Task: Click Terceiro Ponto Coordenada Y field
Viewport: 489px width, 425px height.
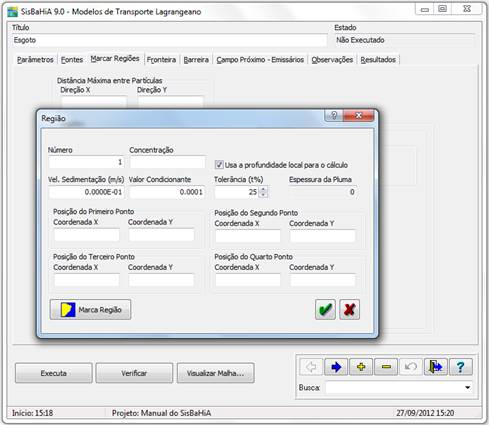Action: point(161,280)
